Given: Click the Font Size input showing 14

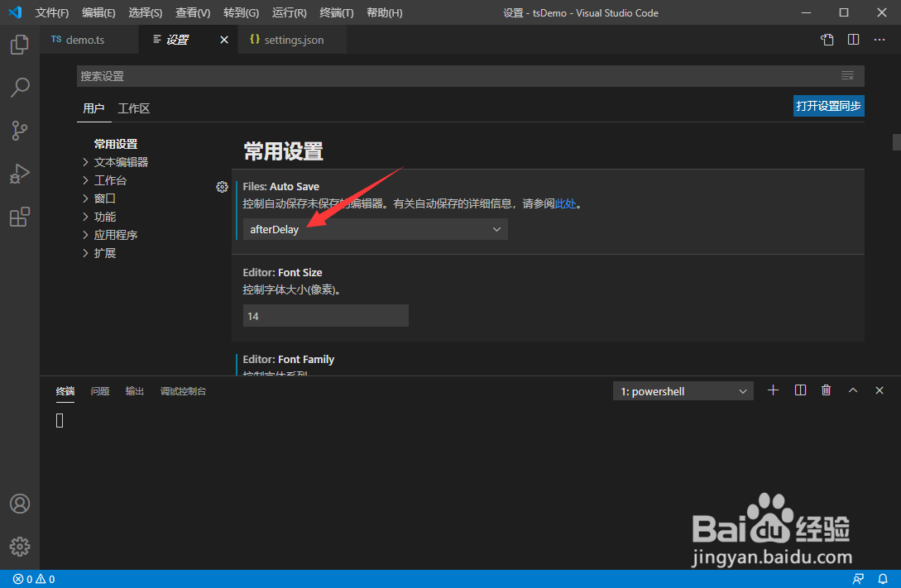Looking at the screenshot, I should pyautogui.click(x=326, y=316).
